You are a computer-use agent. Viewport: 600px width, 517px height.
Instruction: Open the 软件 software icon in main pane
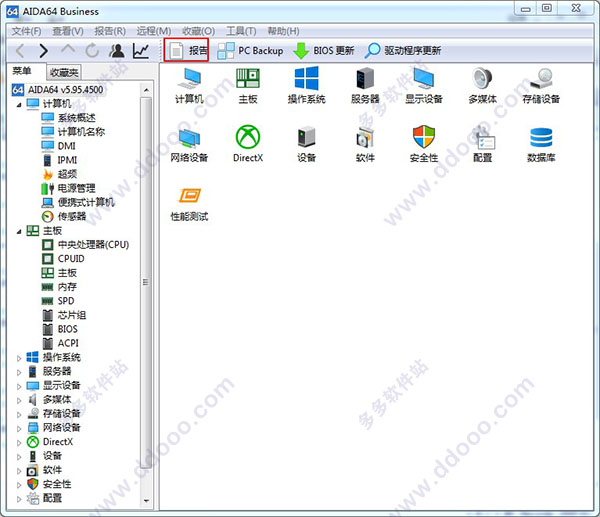(365, 145)
